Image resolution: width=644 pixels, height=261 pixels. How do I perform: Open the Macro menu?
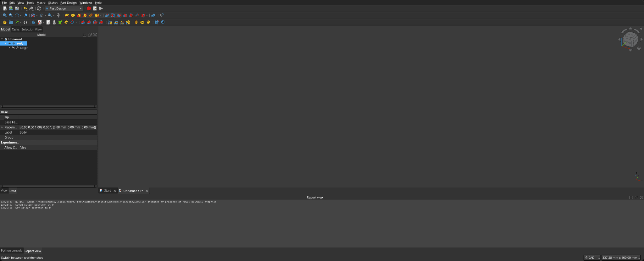[41, 3]
